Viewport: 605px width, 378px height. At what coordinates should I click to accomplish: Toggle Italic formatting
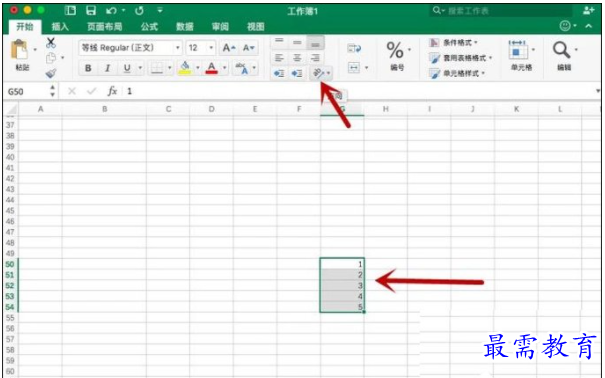(x=108, y=69)
